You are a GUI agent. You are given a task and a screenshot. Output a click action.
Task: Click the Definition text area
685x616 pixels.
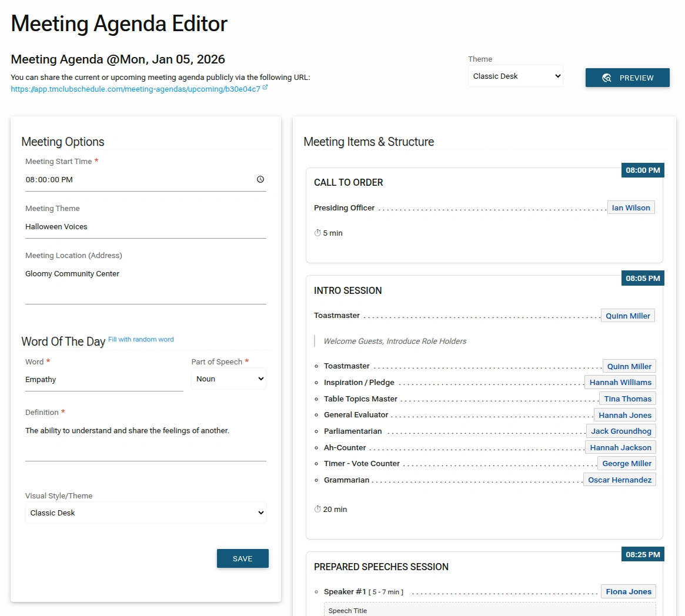click(x=146, y=438)
